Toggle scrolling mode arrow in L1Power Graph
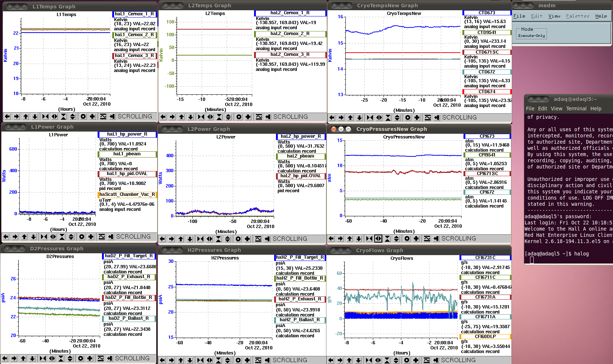The height and width of the screenshot is (364, 613). pos(111,237)
